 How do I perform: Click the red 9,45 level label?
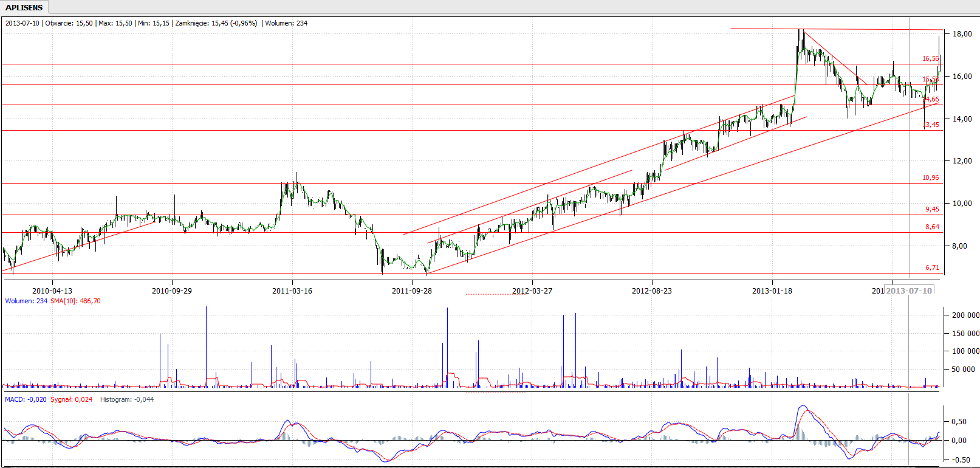(932, 209)
